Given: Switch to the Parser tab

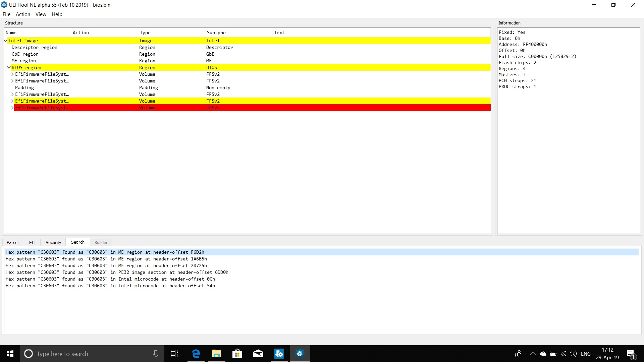Looking at the screenshot, I should coord(13,242).
